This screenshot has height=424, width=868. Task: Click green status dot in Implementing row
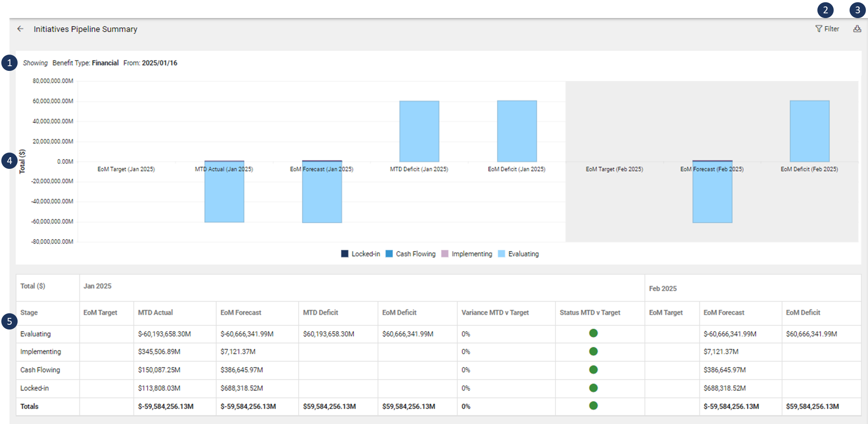click(x=593, y=351)
